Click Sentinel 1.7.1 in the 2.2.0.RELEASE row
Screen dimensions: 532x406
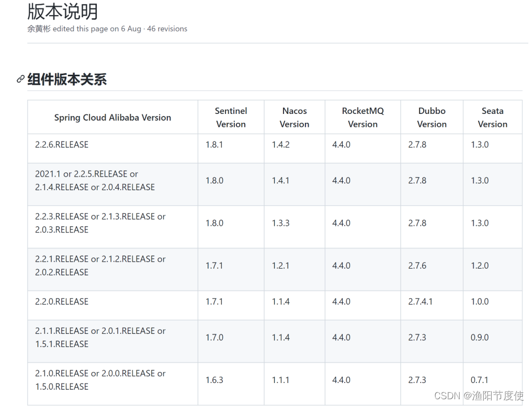point(214,301)
